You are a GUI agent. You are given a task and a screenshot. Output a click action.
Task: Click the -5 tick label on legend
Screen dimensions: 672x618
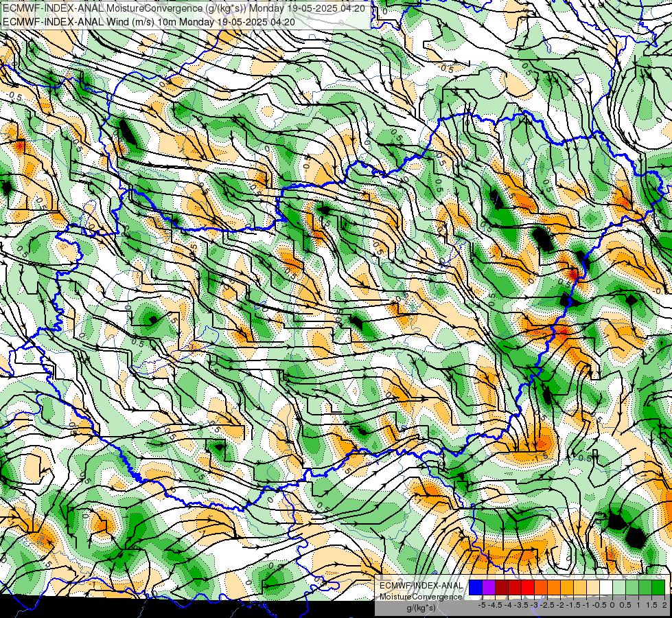[x=482, y=605]
